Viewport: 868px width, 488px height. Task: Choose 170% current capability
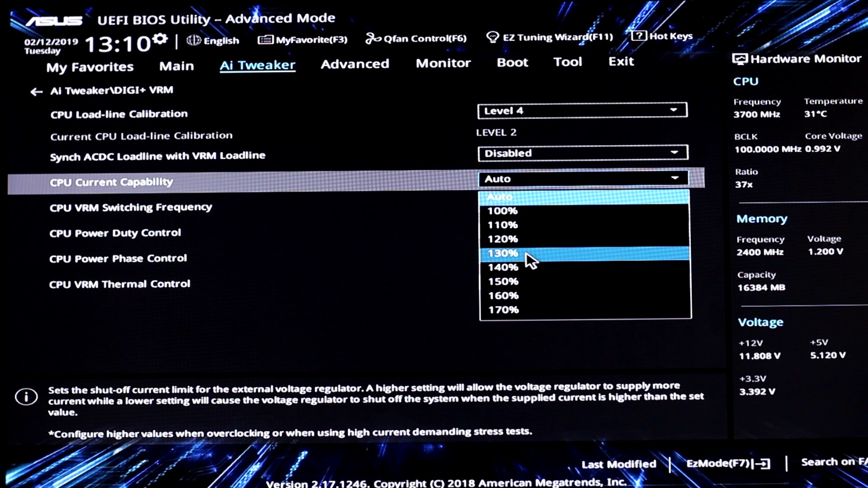click(585, 310)
